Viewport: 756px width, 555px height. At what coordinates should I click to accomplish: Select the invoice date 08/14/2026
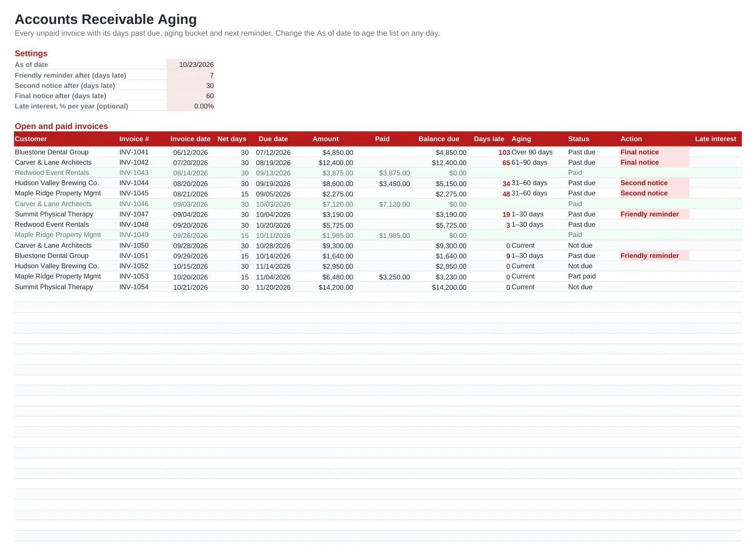190,173
